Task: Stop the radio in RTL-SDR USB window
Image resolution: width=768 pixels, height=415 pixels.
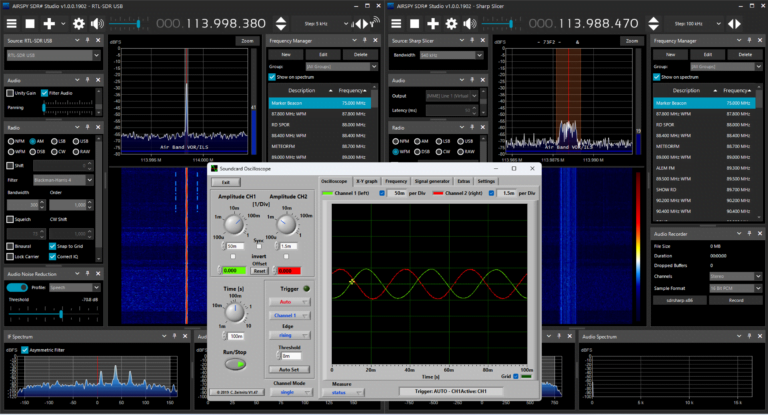Action: point(30,24)
